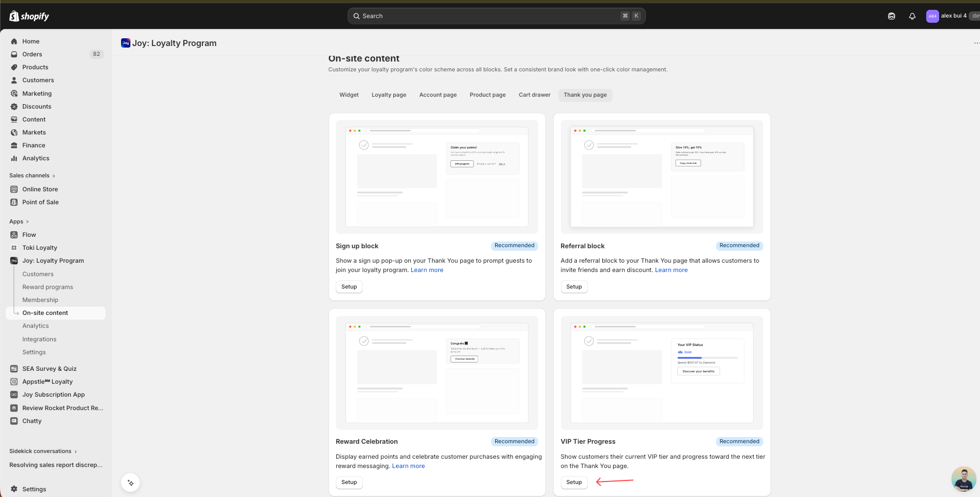Click the Reward Celebration preview image
The width and height of the screenshot is (980, 497).
437,373
